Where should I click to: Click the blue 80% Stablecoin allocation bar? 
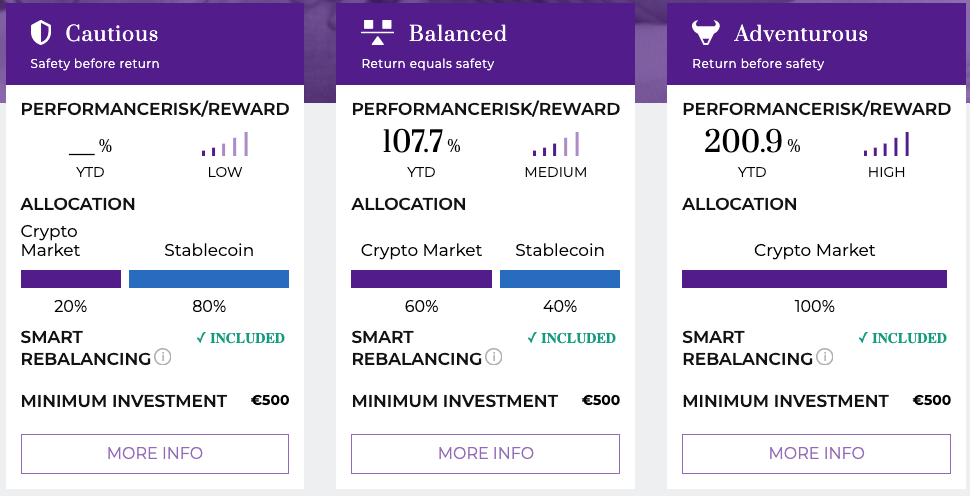[209, 279]
